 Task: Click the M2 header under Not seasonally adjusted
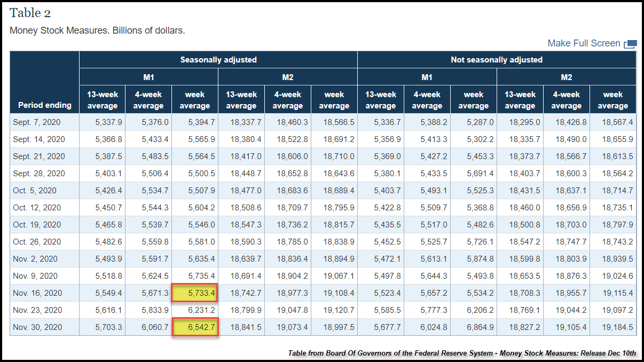566,77
